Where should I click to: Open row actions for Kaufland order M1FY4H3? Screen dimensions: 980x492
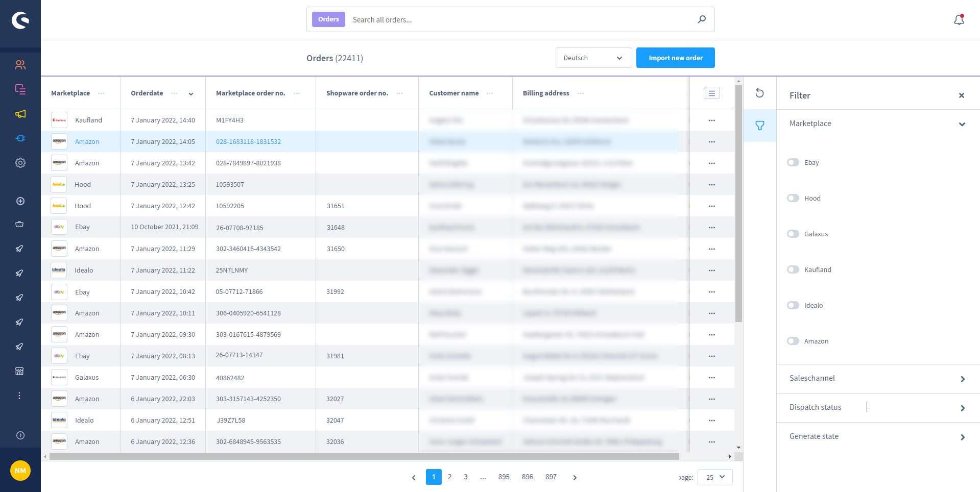coord(712,120)
